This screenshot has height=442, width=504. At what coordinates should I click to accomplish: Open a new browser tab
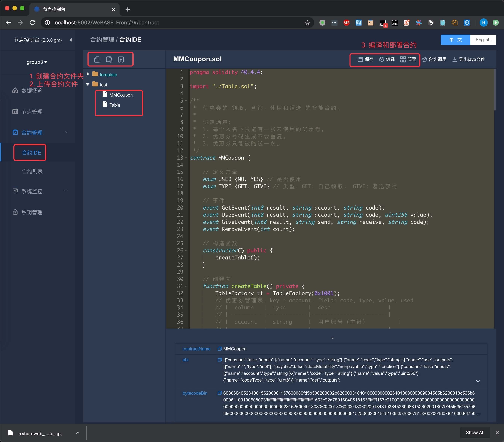tap(127, 9)
